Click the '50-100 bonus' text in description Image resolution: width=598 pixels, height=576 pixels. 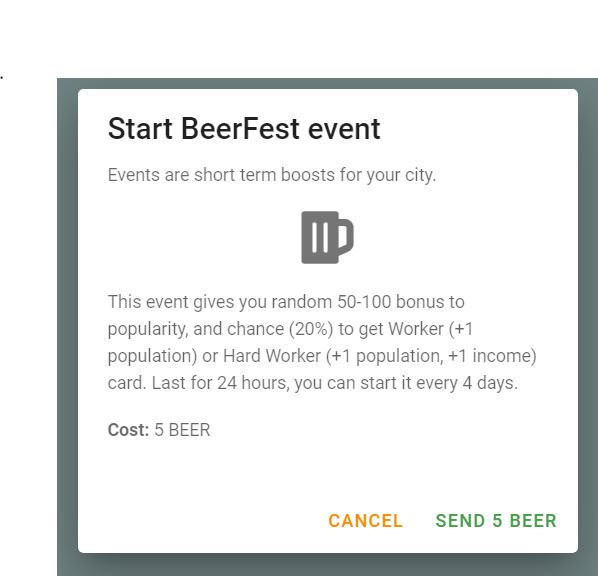pyautogui.click(x=391, y=302)
